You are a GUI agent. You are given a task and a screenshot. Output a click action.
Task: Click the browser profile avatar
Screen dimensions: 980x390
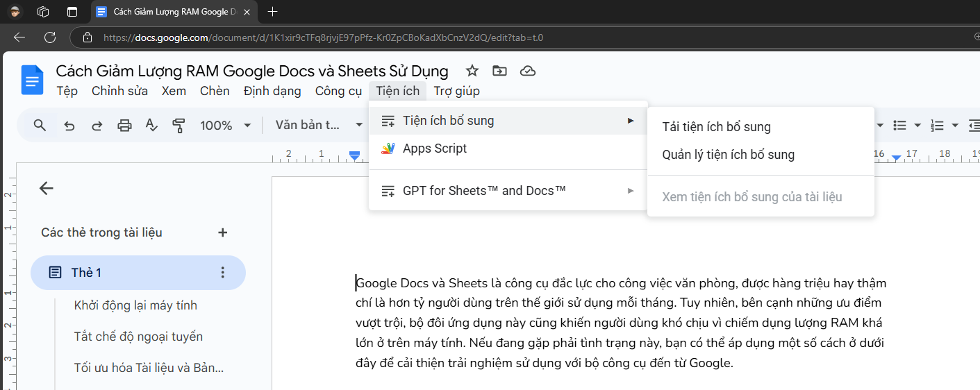click(15, 12)
